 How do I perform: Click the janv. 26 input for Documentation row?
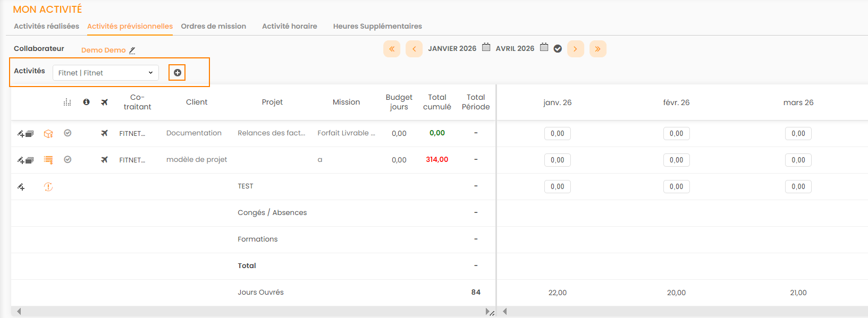pos(557,134)
